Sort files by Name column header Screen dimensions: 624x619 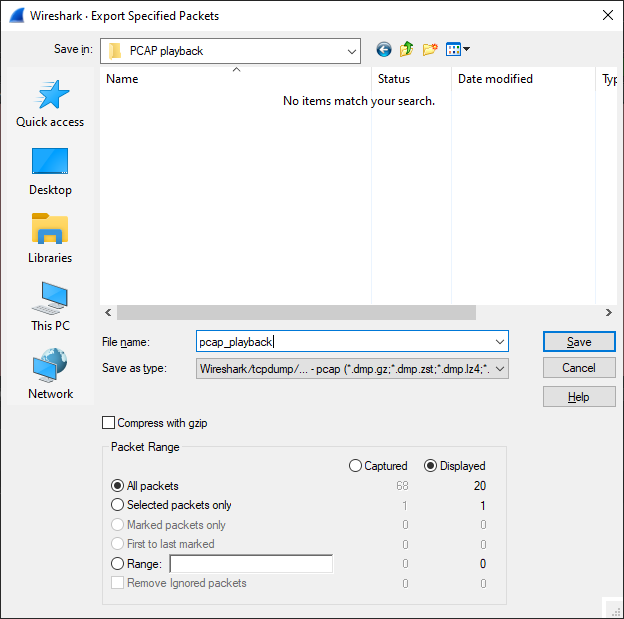tap(235, 79)
